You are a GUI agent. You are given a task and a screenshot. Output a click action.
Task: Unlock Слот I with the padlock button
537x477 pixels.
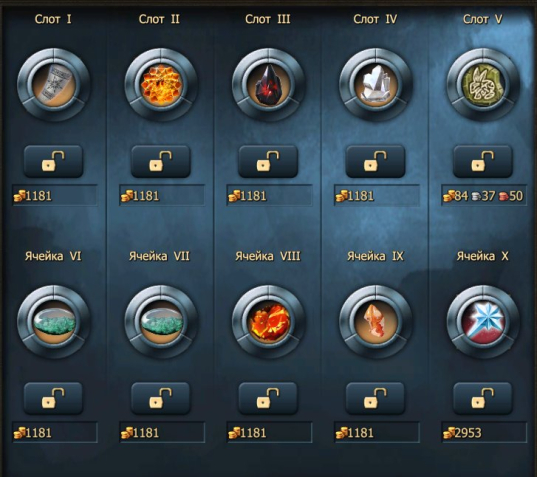click(x=53, y=161)
